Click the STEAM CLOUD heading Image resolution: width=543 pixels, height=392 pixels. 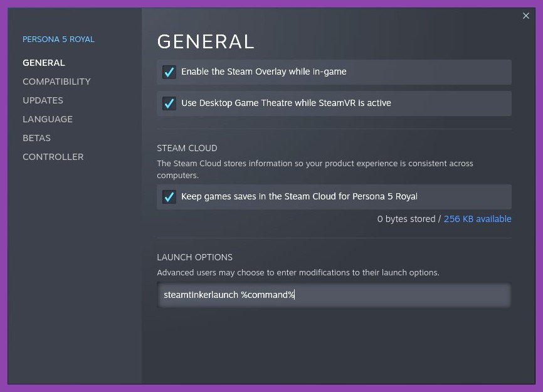[187, 148]
